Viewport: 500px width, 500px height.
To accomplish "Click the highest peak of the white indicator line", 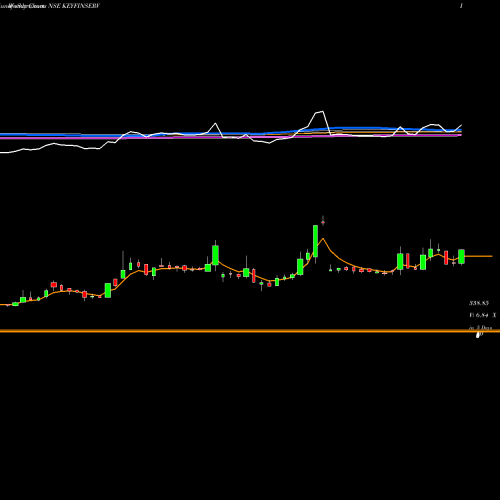I will (x=322, y=112).
